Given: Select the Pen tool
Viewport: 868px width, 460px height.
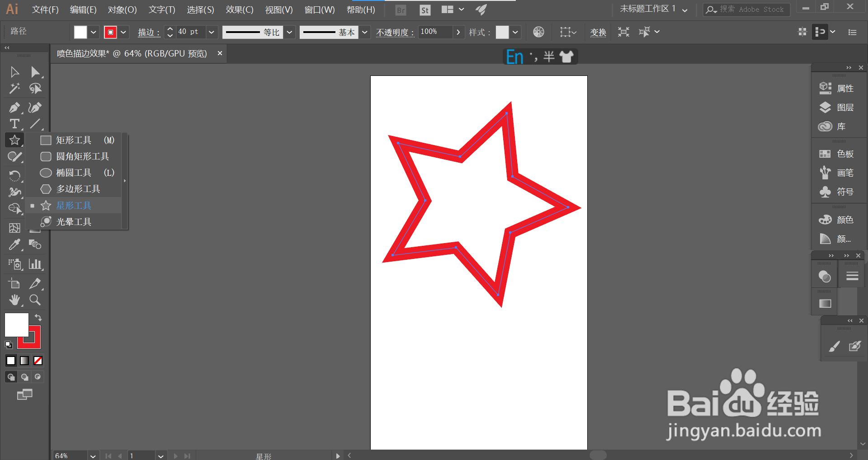Looking at the screenshot, I should 14,108.
